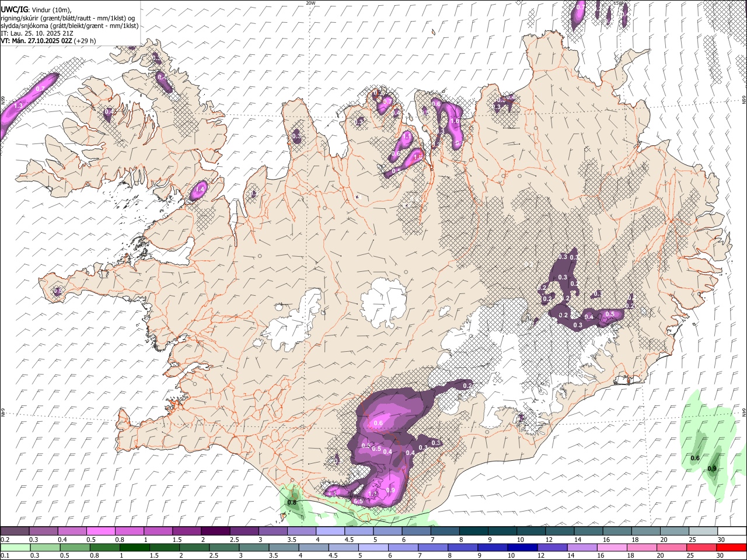Click the '1.6' snowfall value in north Iceland

456,121
